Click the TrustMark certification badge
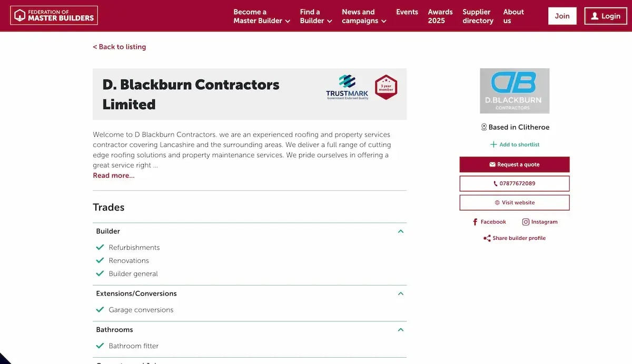632x364 pixels. coord(347,86)
